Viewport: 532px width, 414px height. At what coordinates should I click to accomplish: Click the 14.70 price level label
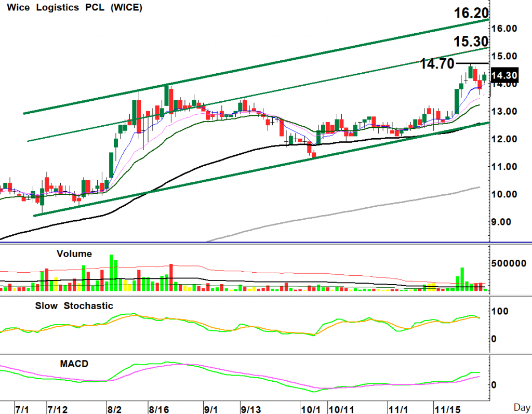(437, 63)
